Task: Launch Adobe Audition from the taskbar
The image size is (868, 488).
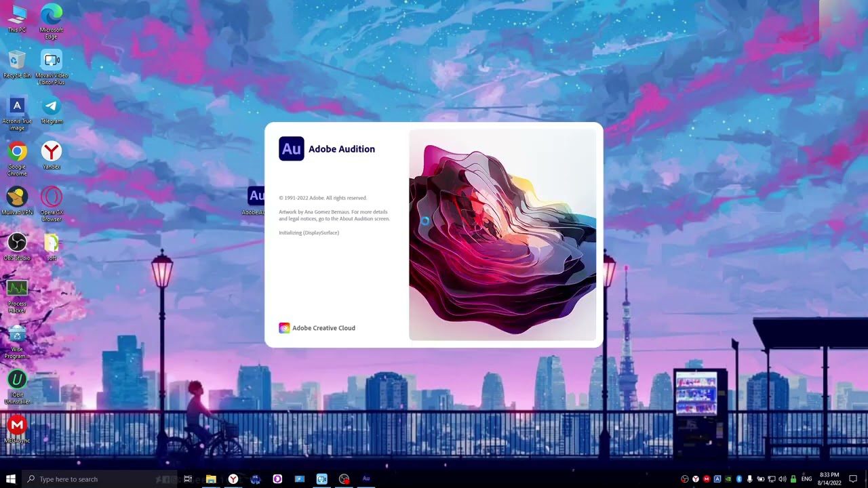Action: tap(366, 479)
